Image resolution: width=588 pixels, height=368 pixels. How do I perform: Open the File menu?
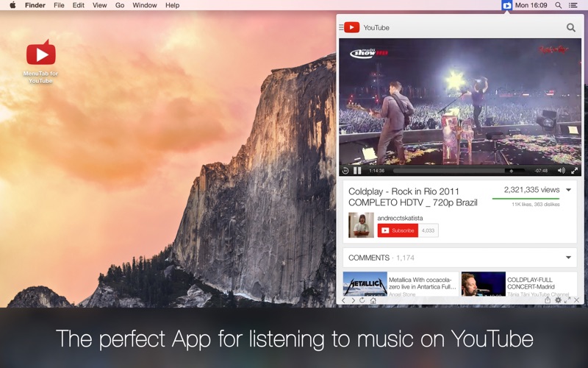(x=59, y=5)
